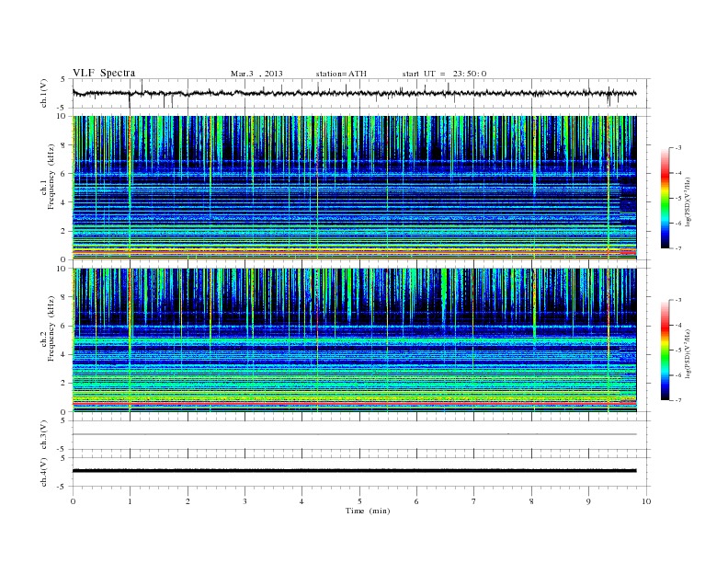728x563 pixels.
Task: Click the ch.2 PSD color scale bar
Action: click(665, 350)
